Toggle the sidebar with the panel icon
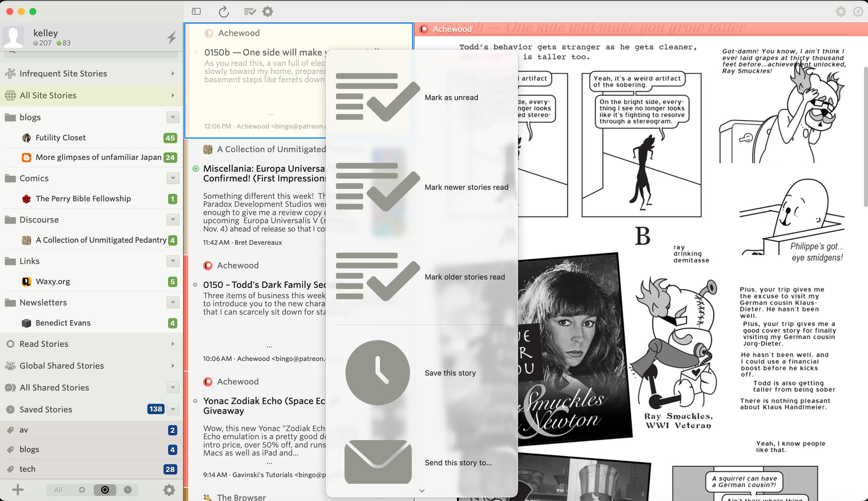The width and height of the screenshot is (868, 501). tap(196, 11)
